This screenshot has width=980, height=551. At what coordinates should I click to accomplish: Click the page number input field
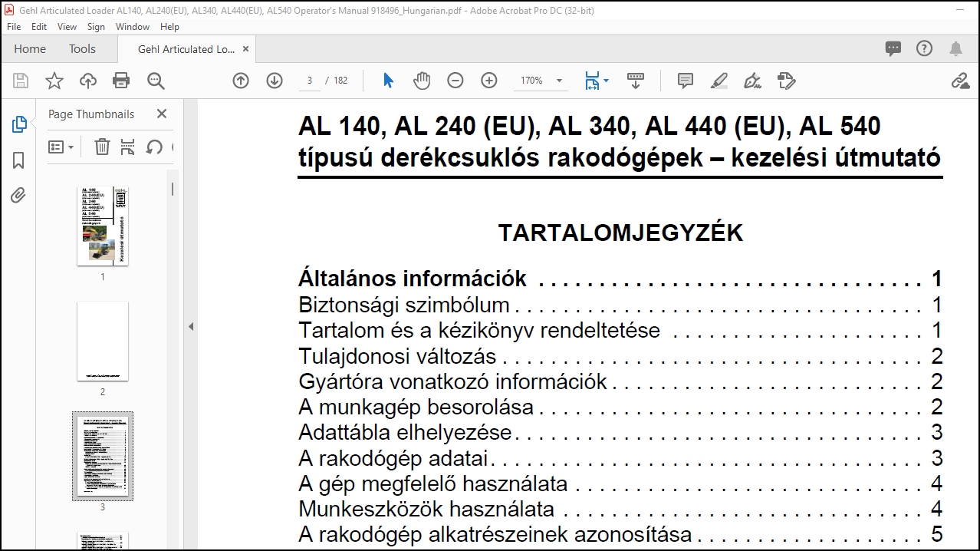(x=310, y=81)
